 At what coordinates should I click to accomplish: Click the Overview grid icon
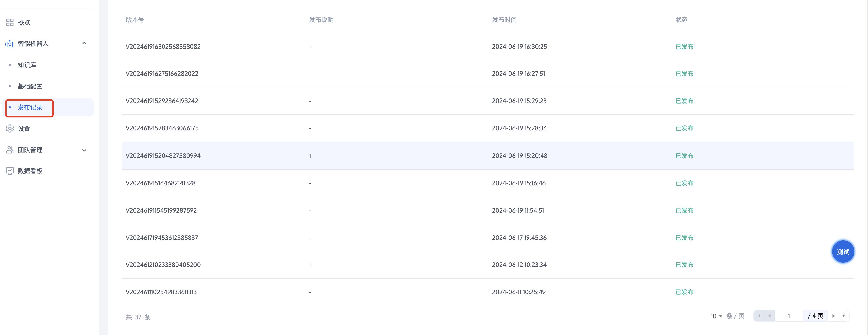tap(10, 23)
